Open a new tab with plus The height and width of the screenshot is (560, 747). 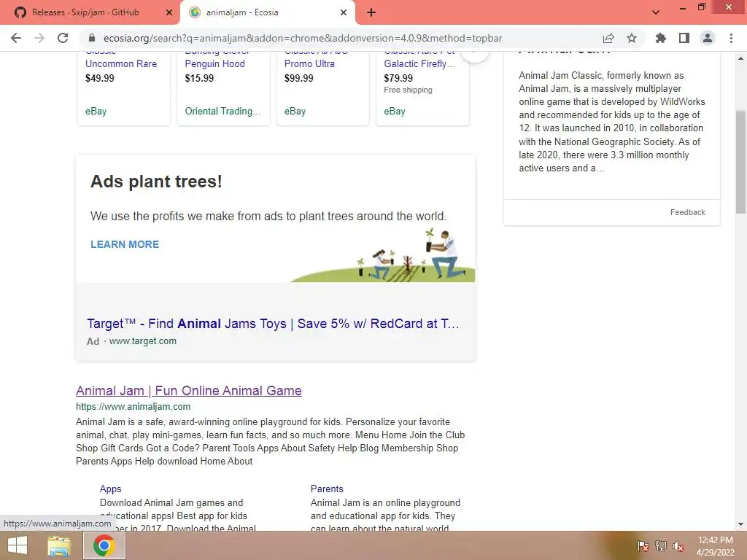pyautogui.click(x=371, y=13)
